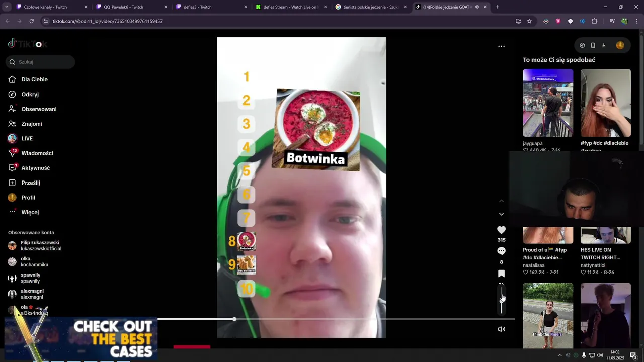Go to Odkryj page
The image size is (644, 362).
[24, 94]
